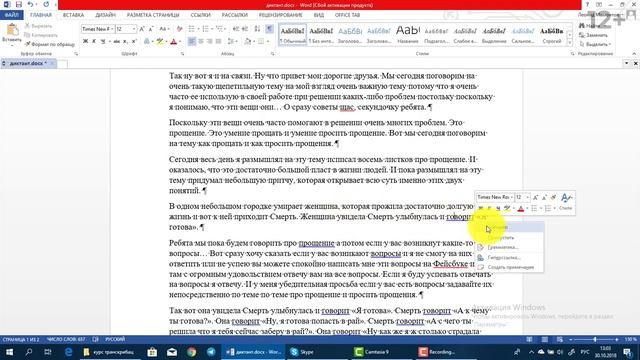This screenshot has width=640, height=360.
Task: Activate Format Painter (Формат по образцу)
Action: [49, 44]
